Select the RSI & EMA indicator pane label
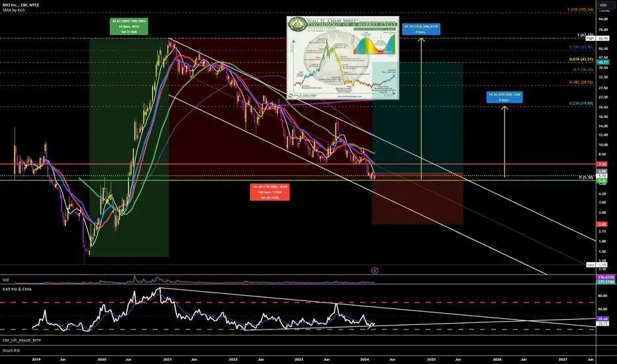The height and width of the screenshot is (364, 617). point(17,289)
